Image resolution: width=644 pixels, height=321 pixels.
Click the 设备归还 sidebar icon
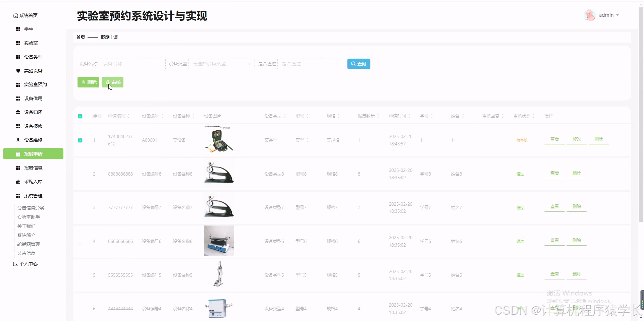(18, 112)
